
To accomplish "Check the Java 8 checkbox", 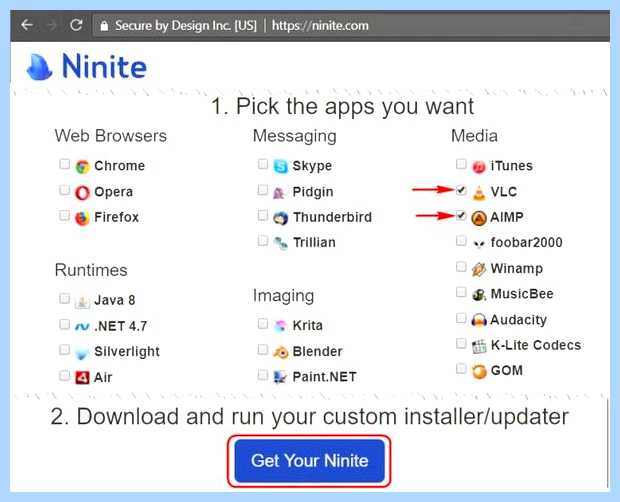I will [64, 298].
